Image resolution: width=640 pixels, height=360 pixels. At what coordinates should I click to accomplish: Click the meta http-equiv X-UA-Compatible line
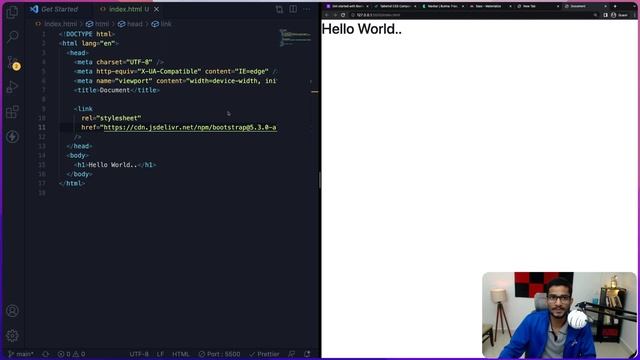tap(176, 71)
